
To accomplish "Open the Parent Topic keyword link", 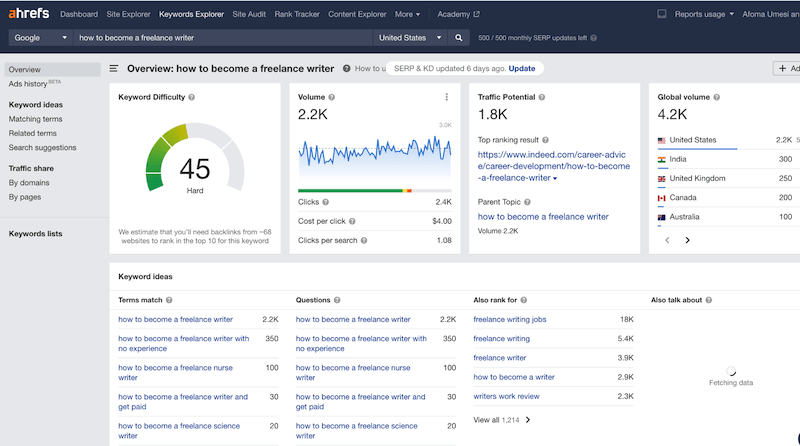I will pyautogui.click(x=543, y=217).
